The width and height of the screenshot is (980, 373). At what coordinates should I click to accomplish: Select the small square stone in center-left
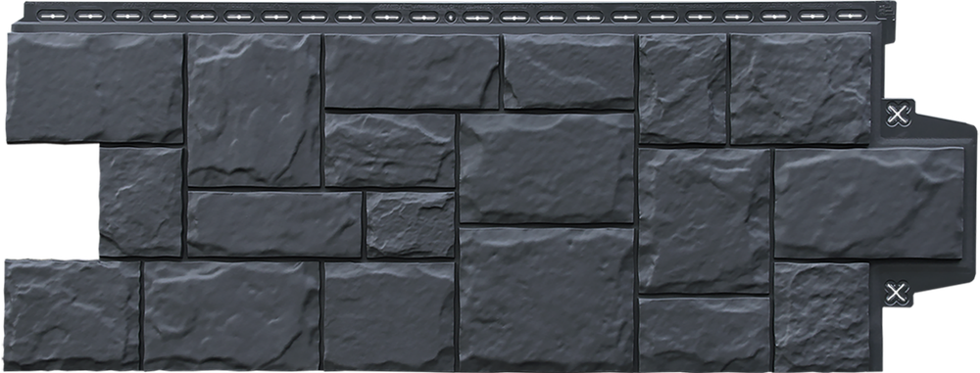coord(410,224)
